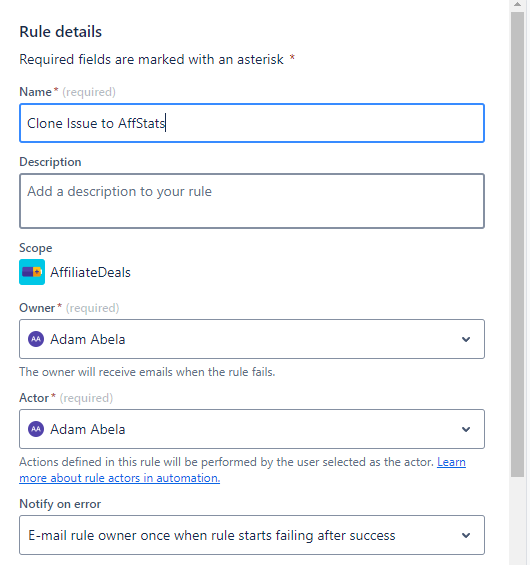Screen dimensions: 530x565
Task: Click the Rule details heading
Action: pos(61,32)
